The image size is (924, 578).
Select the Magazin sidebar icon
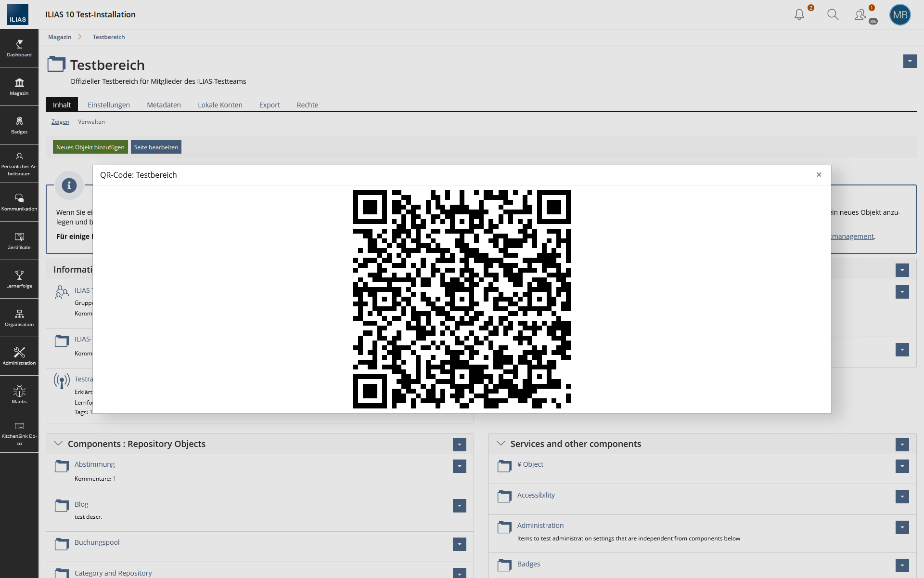coord(19,87)
